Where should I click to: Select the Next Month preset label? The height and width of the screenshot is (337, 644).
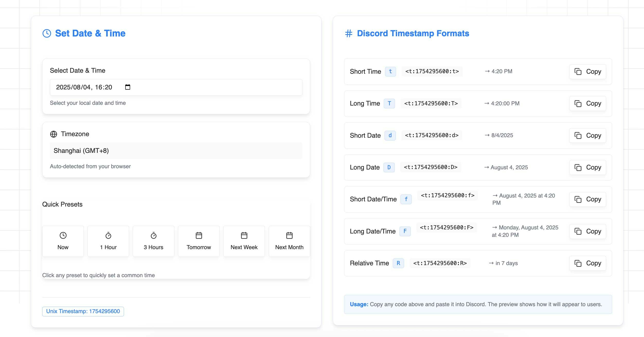pyautogui.click(x=289, y=247)
